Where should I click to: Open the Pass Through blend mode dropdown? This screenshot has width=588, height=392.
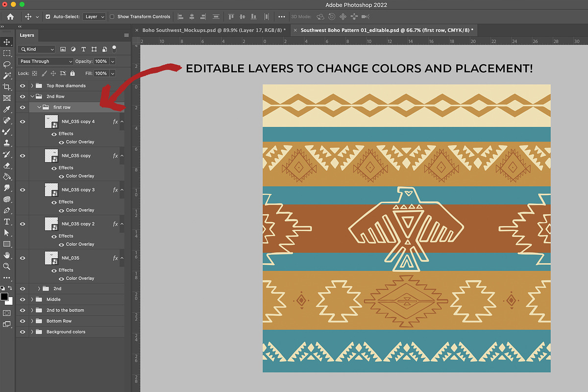pos(46,61)
